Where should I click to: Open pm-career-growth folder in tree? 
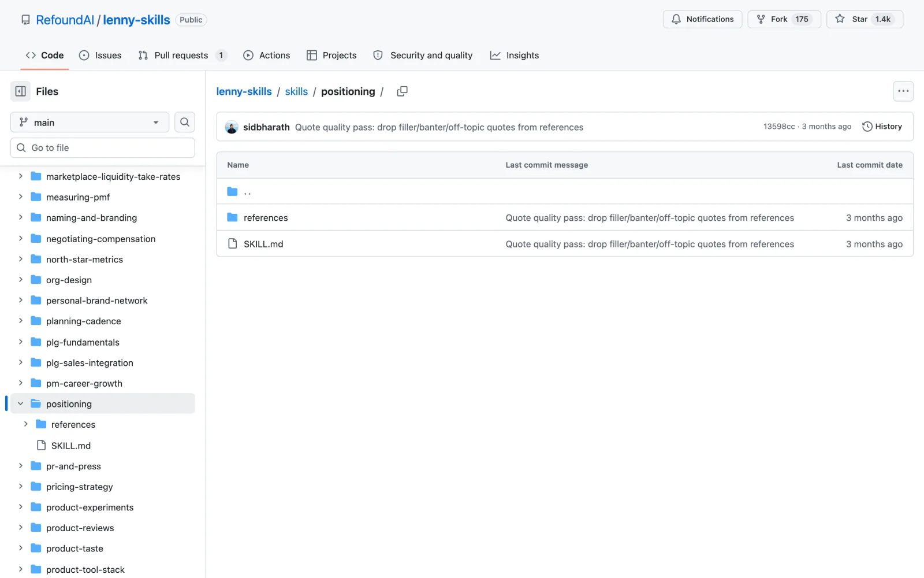tap(84, 383)
